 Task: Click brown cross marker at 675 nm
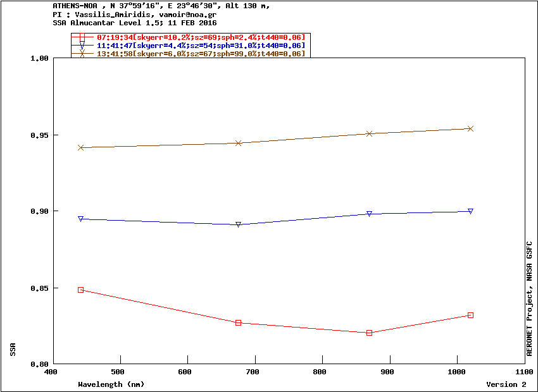point(239,143)
